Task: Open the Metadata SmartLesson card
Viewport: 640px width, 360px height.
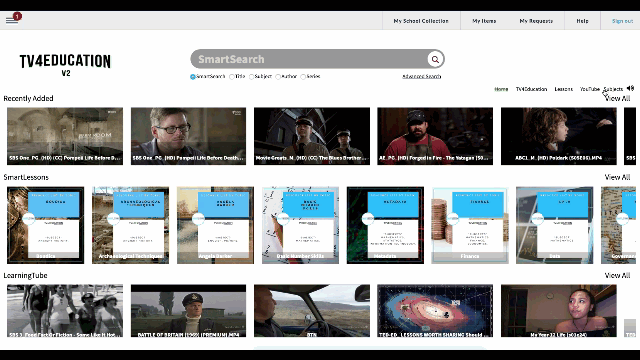Action: coord(385,225)
